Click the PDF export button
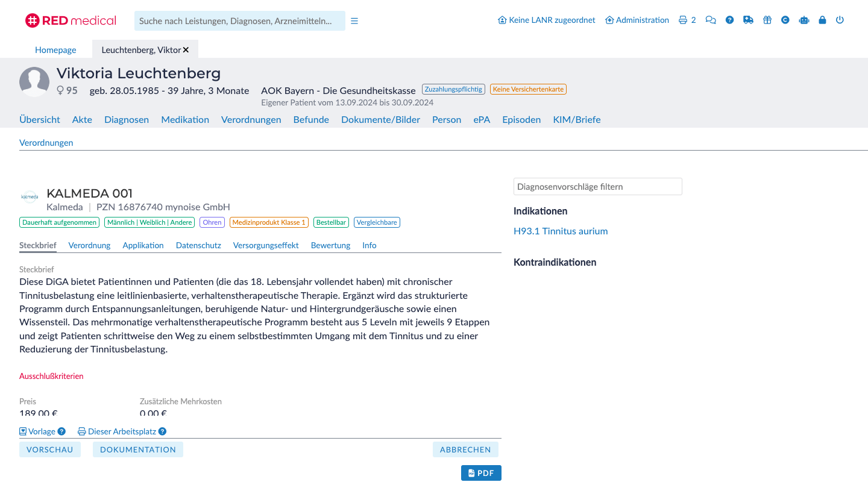 tap(481, 473)
